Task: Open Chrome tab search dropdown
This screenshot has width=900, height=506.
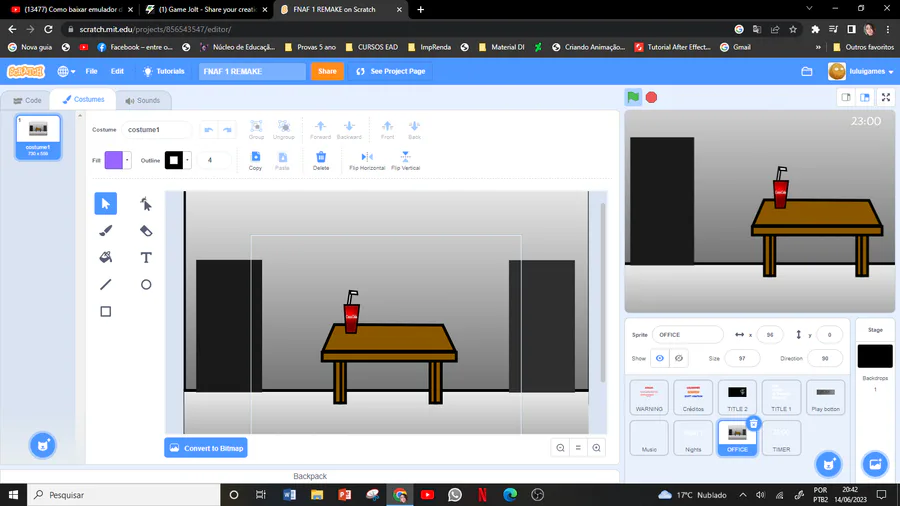Action: point(809,9)
